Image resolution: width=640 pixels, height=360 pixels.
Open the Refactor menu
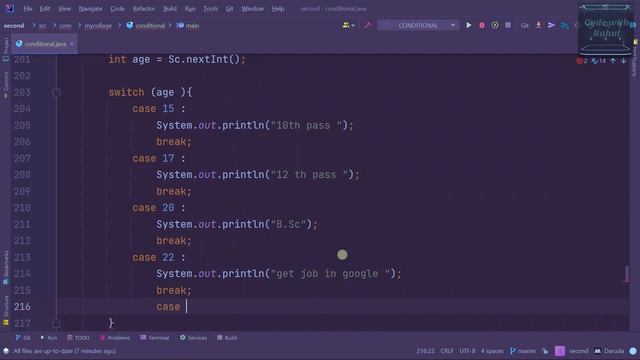[144, 9]
